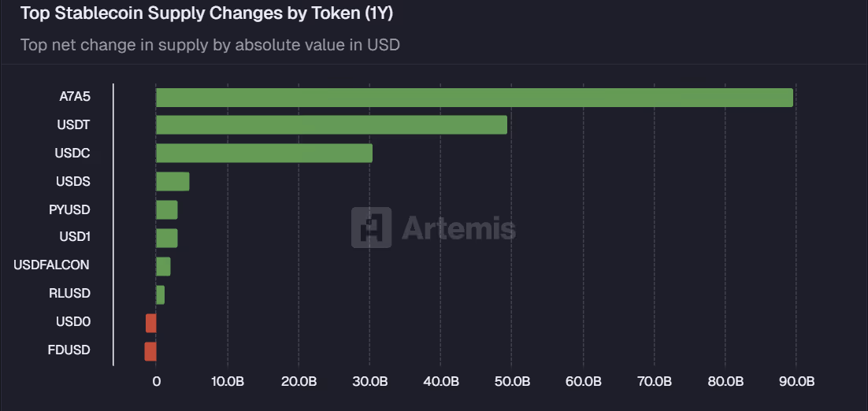Click the USDFALCON green bar
This screenshot has width=868, height=411.
(x=163, y=267)
